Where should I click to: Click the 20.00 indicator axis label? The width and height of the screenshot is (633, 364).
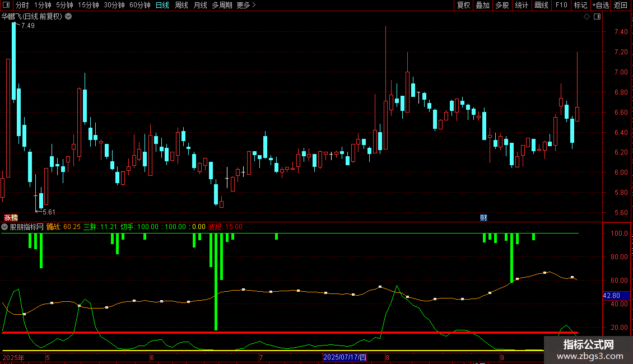(619, 327)
